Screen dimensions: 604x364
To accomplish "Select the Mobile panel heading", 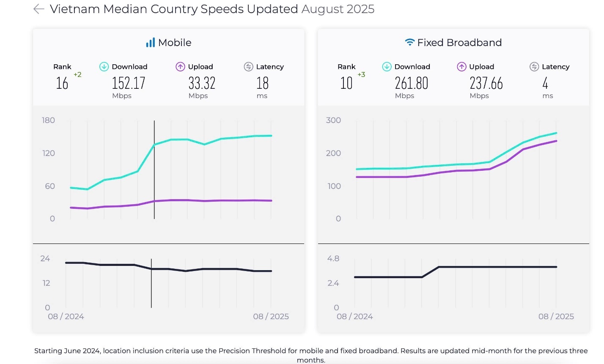I will (x=174, y=43).
